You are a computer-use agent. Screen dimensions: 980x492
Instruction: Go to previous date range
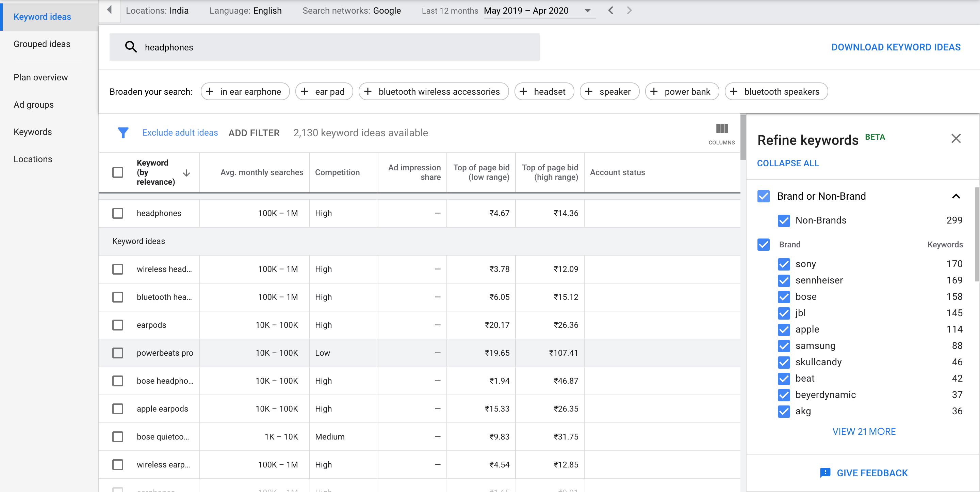610,10
